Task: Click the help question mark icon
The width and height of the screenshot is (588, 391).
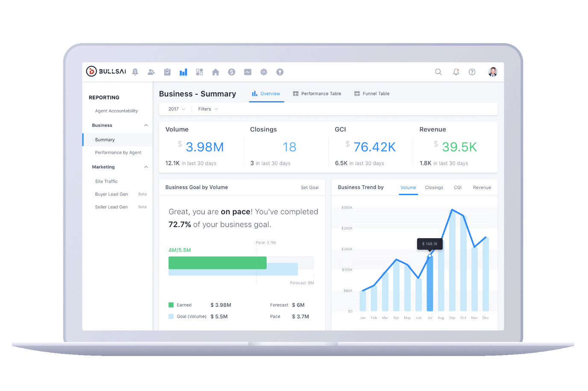Action: tap(472, 72)
